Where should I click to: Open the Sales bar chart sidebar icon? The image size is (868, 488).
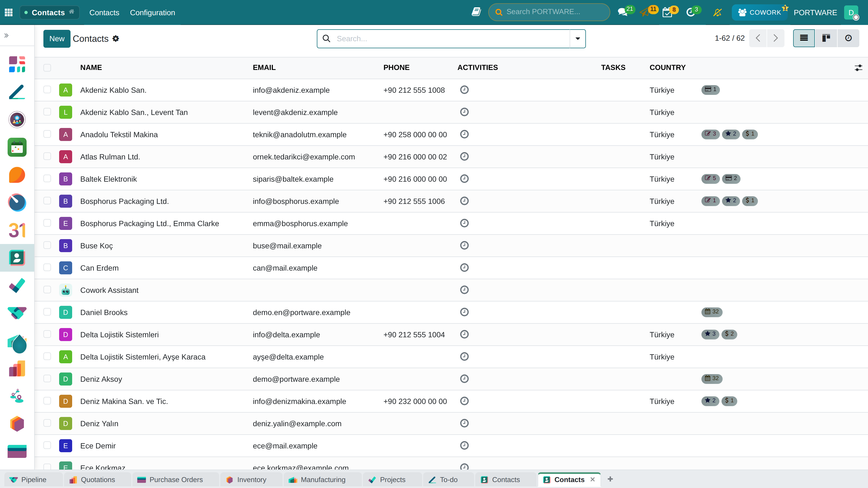(x=17, y=368)
